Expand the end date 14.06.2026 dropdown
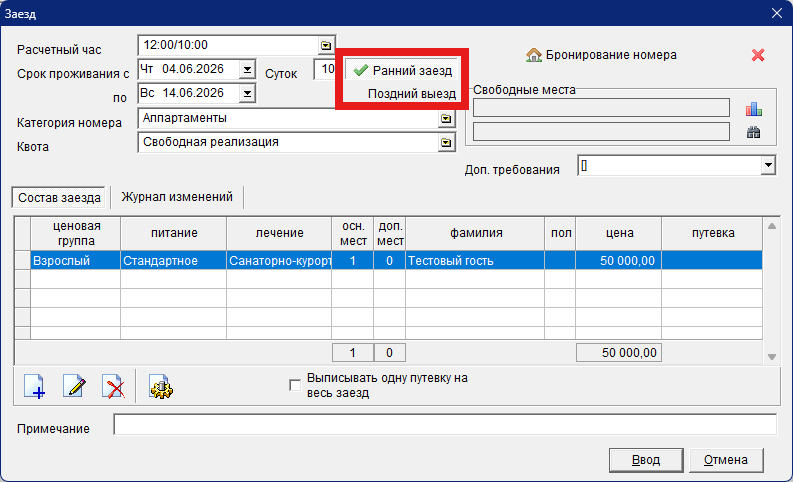The width and height of the screenshot is (793, 482). (247, 93)
